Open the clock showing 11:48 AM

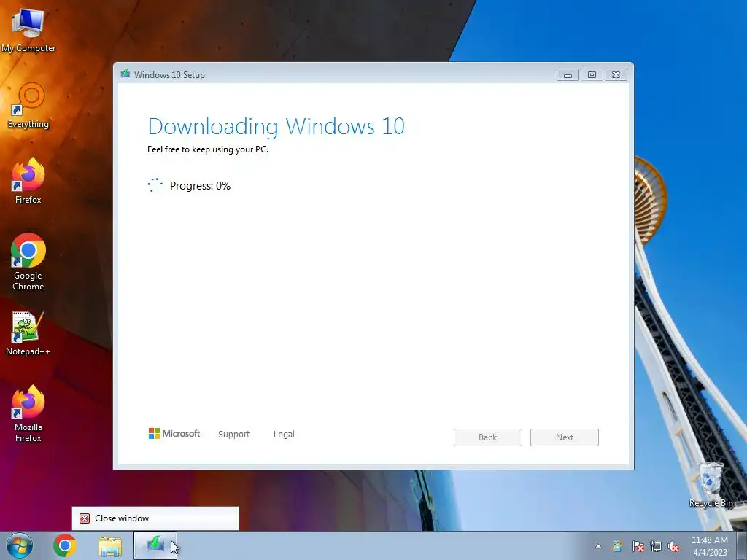[709, 546]
